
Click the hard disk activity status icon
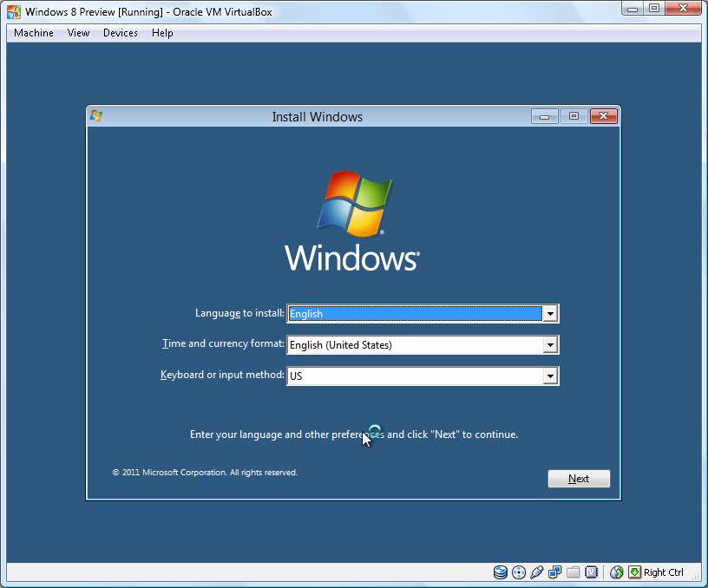click(501, 572)
